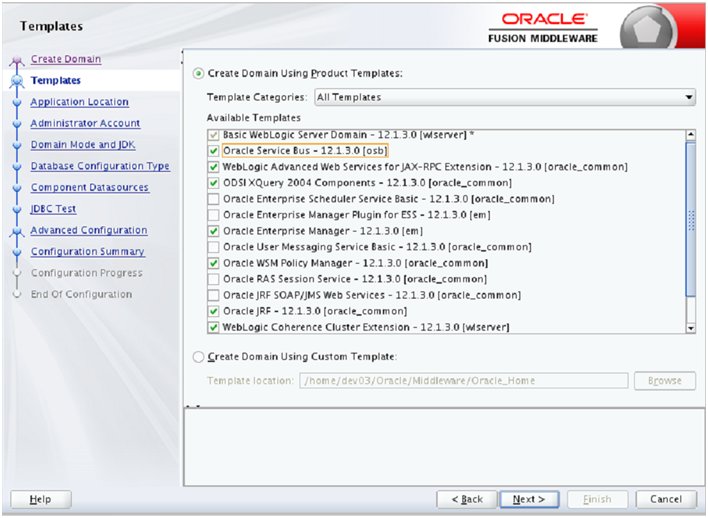Viewport: 708px width, 518px height.
Task: Click the templates list scroll up arrow
Action: coord(690,135)
